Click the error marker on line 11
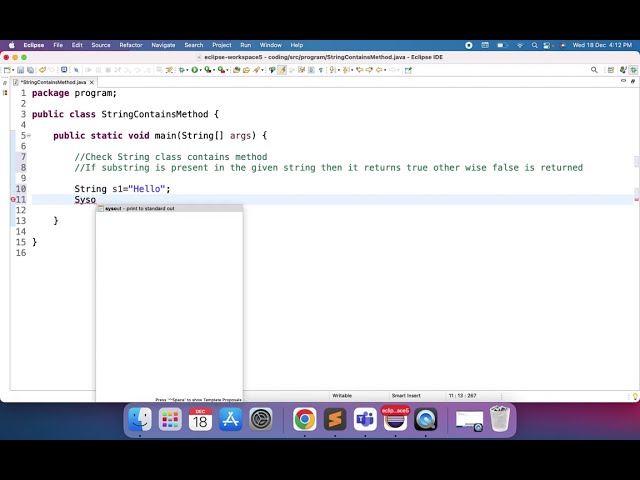640x480 pixels. tap(13, 199)
